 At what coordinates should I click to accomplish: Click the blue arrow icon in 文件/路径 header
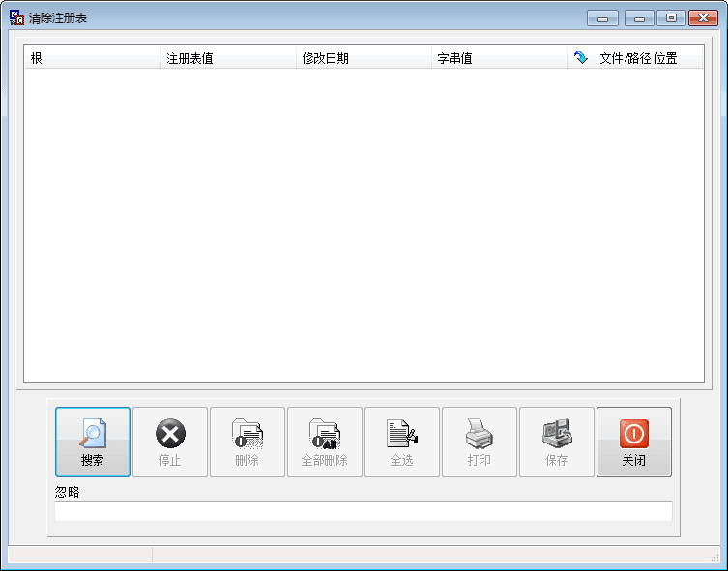point(581,58)
